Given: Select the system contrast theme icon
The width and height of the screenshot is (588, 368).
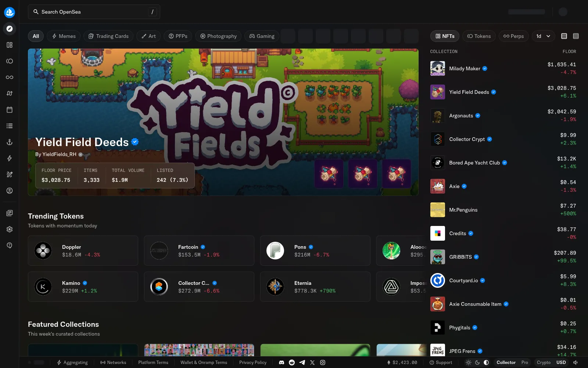Looking at the screenshot, I should pyautogui.click(x=486, y=362).
